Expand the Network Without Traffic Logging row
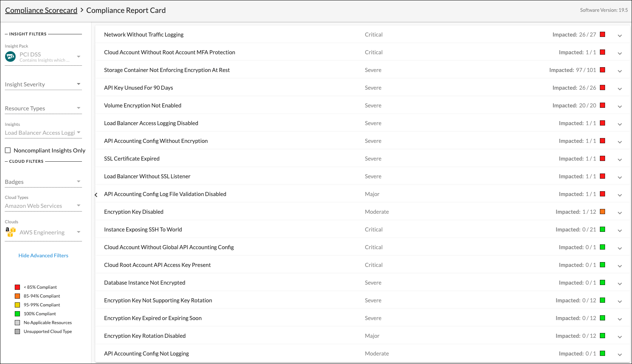Screen dimensions: 632x364 coord(620,35)
